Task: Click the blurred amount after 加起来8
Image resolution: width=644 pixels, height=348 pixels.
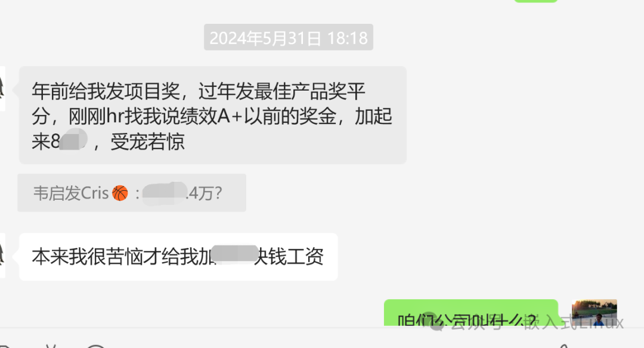Action: point(73,139)
